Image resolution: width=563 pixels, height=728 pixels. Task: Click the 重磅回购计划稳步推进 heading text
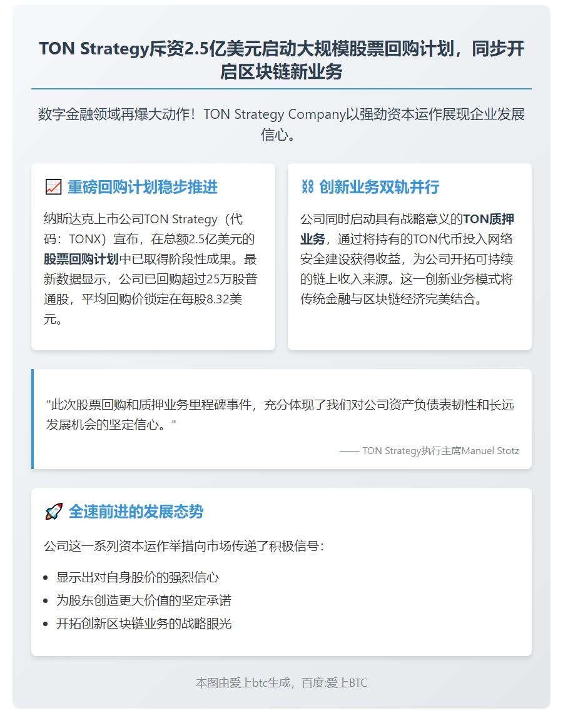click(143, 187)
